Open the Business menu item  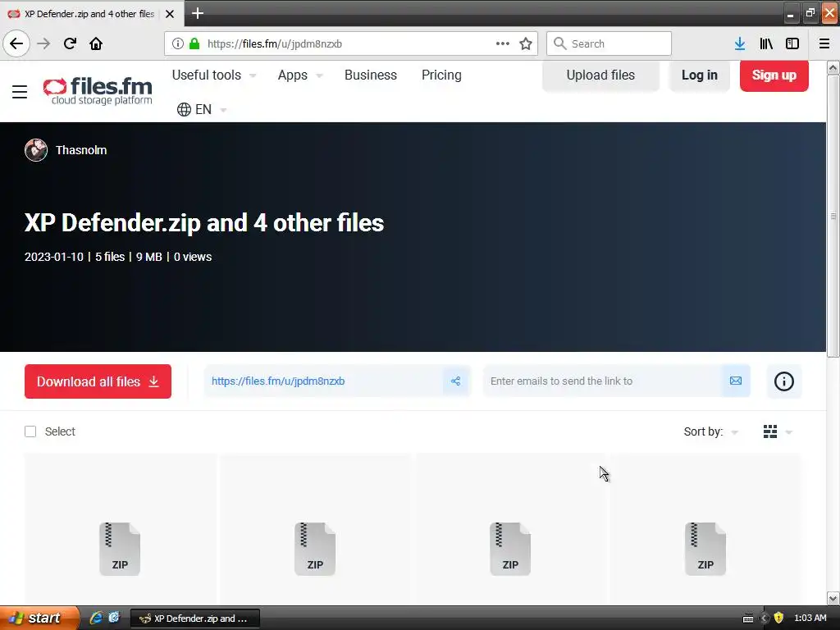(x=371, y=75)
